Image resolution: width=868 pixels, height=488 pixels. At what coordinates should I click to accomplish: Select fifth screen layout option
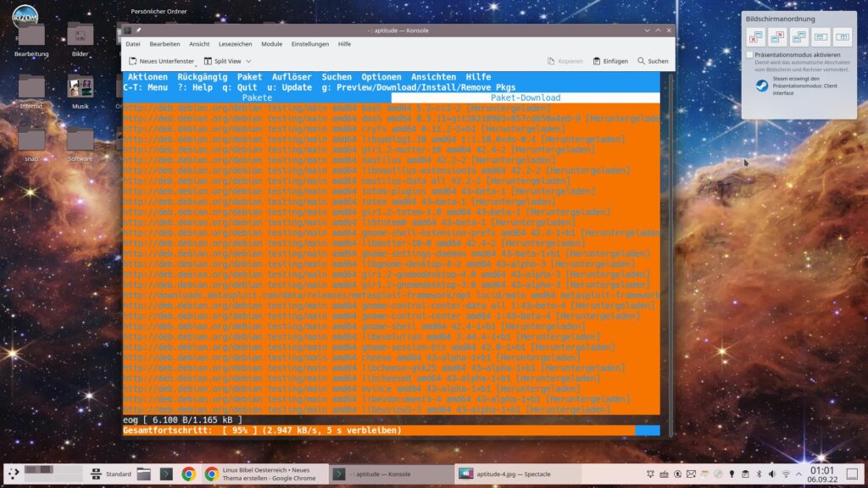[x=843, y=37]
